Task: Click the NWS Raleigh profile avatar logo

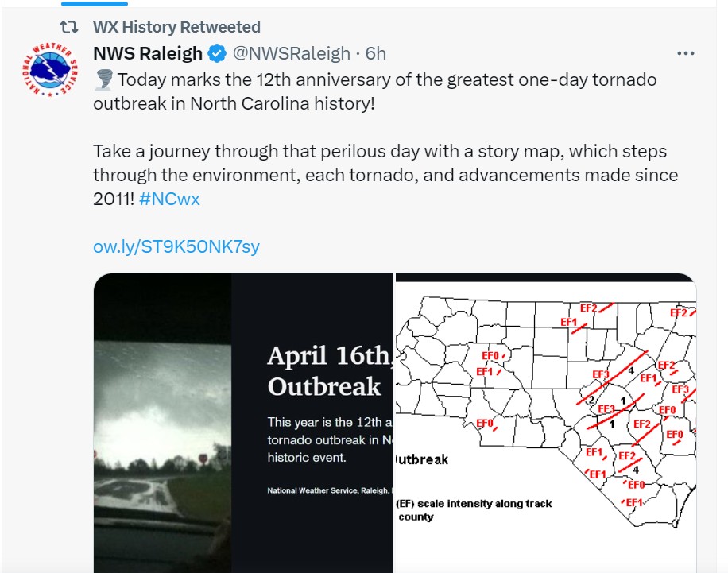Action: click(50, 70)
